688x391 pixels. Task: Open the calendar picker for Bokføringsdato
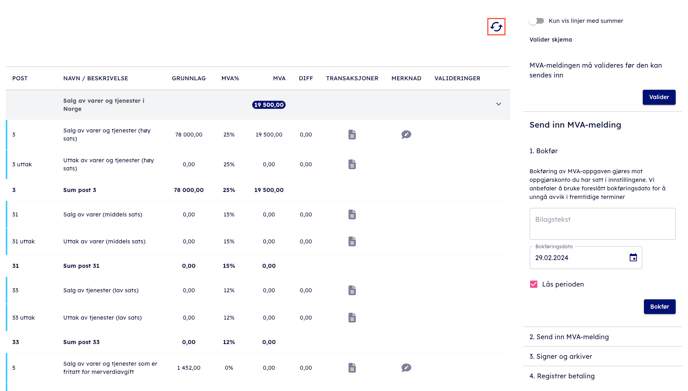pyautogui.click(x=633, y=258)
